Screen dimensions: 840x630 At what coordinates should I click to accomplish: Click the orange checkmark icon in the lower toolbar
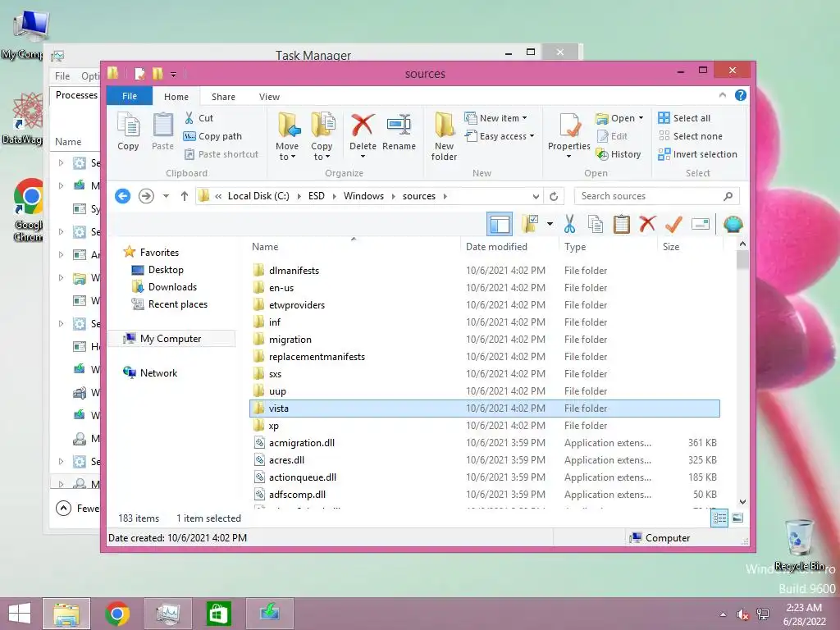pyautogui.click(x=673, y=224)
